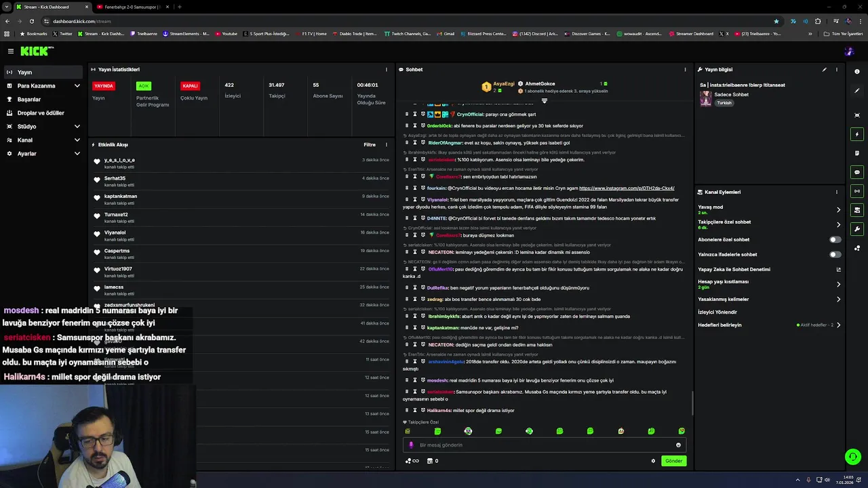Open the hamburger menu next to Kick logo
This screenshot has height=488, width=868.
pos(11,52)
